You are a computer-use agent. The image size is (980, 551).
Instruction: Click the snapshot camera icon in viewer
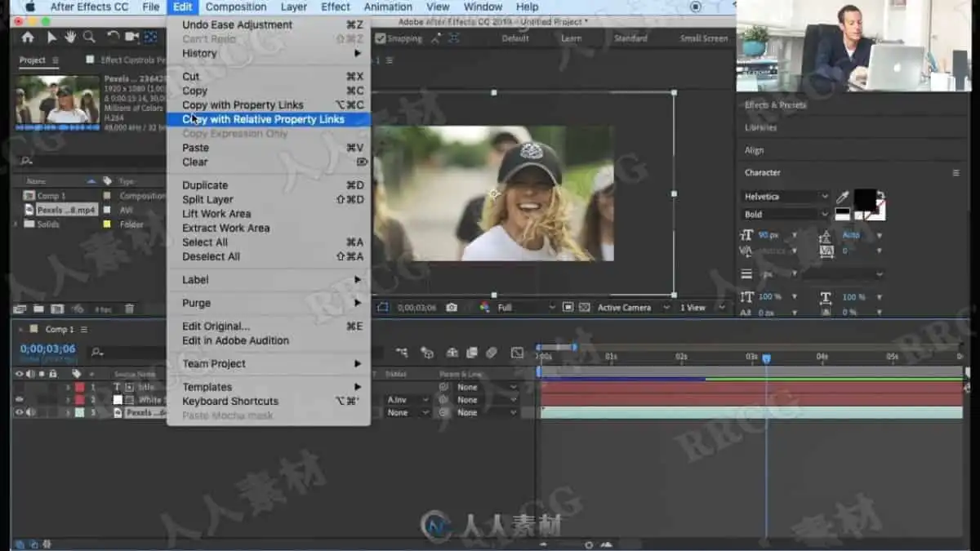(452, 308)
